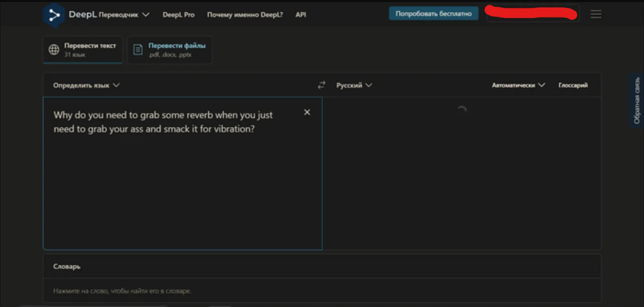
Task: Click the document icon in Перевести файлы
Action: click(x=138, y=50)
